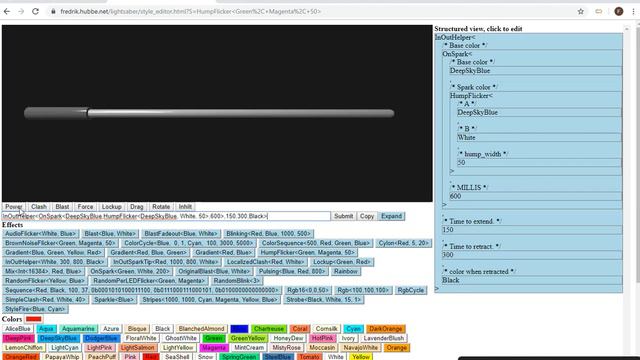Reload the style editor page
Image resolution: width=640 pixels, height=360 pixels.
(x=36, y=11)
